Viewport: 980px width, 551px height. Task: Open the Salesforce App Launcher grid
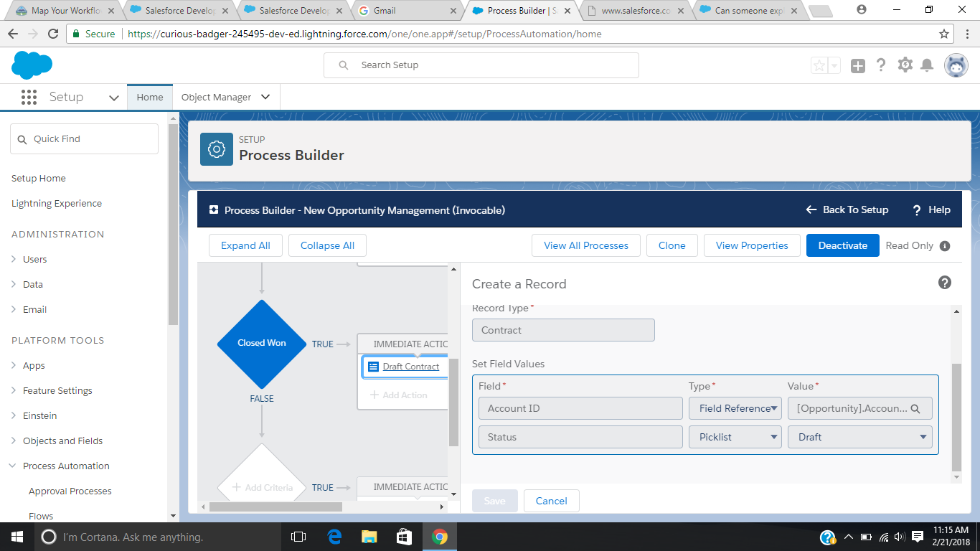29,97
